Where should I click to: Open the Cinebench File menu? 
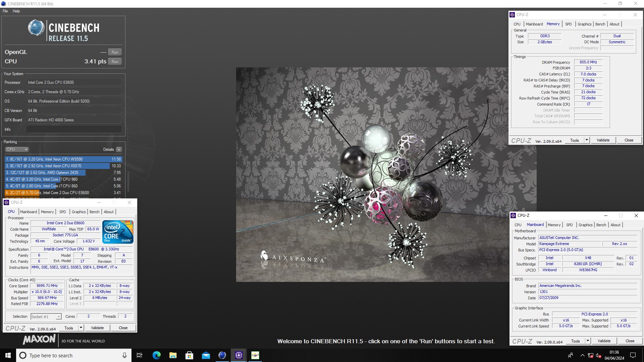point(5,11)
